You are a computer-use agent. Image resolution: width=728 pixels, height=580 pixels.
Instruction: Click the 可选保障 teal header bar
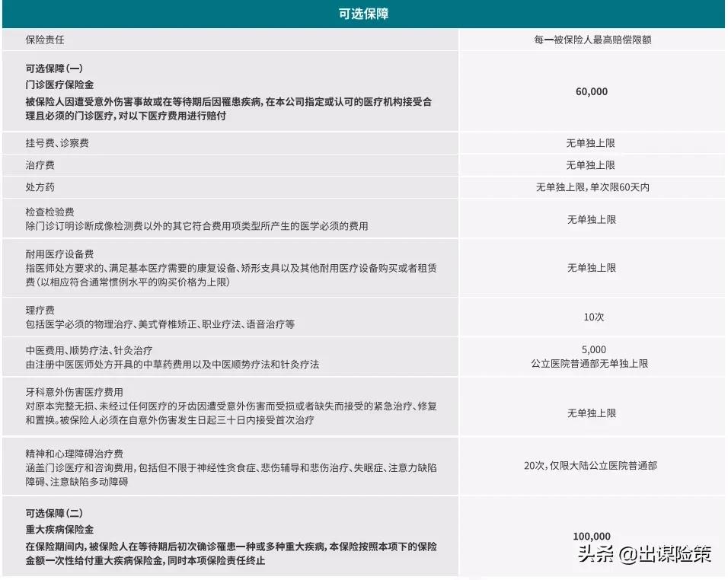click(x=364, y=12)
